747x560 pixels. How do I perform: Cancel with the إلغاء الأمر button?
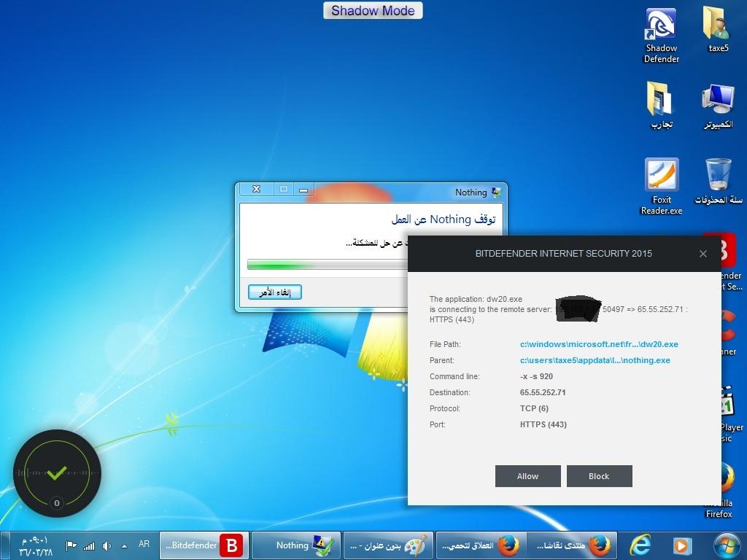275,292
